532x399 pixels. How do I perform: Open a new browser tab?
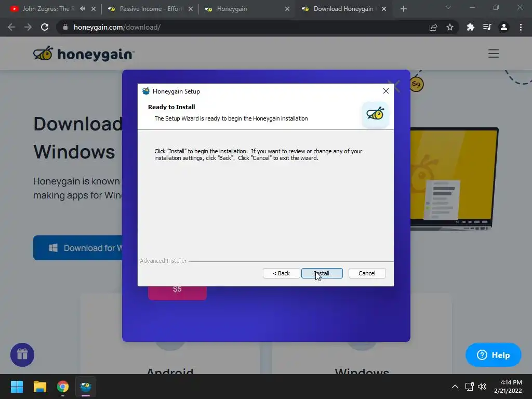point(403,9)
